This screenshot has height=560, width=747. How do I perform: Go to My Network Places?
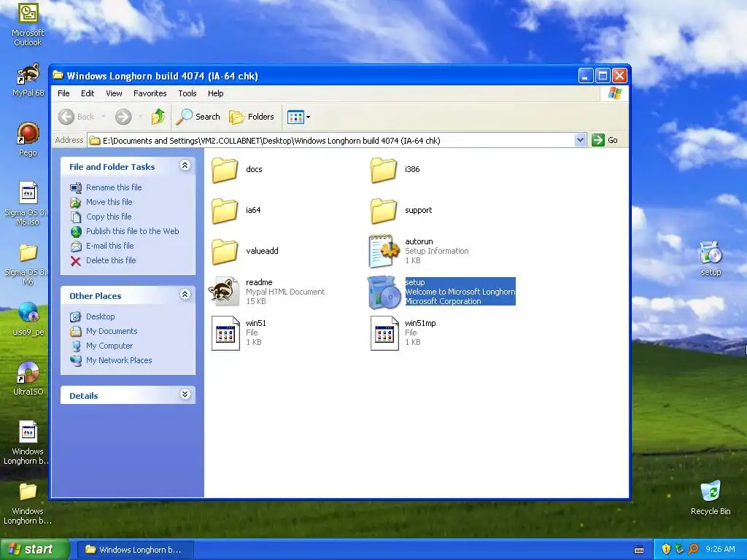[119, 360]
